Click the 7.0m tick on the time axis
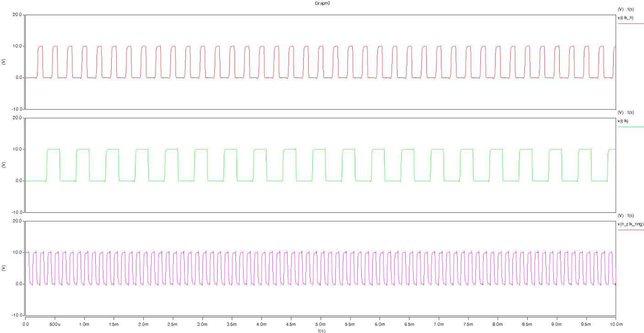The width and height of the screenshot is (644, 333). click(439, 324)
